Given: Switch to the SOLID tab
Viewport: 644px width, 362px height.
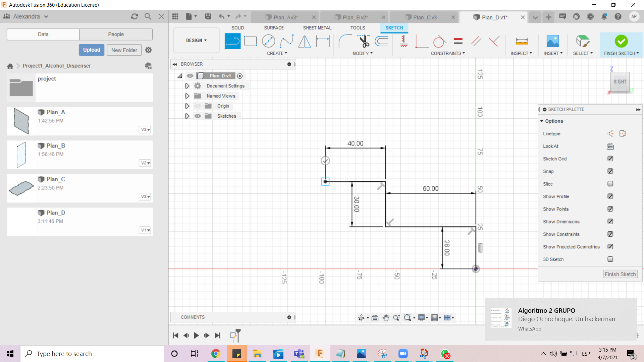Looking at the screenshot, I should [237, 28].
